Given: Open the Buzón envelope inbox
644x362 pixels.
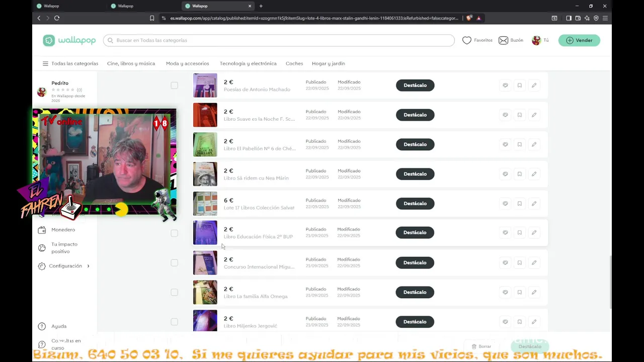Looking at the screenshot, I should (503, 40).
